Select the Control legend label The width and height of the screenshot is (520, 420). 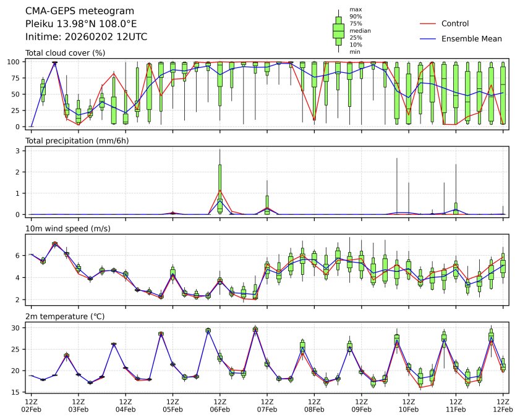[455, 23]
